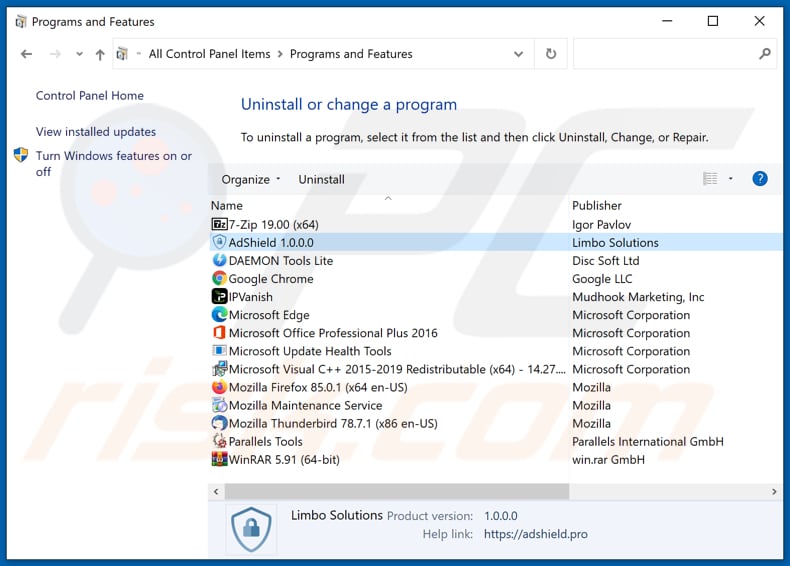Click the horizontal scrollbar right arrow
Screen dimensions: 790x566
(x=774, y=491)
